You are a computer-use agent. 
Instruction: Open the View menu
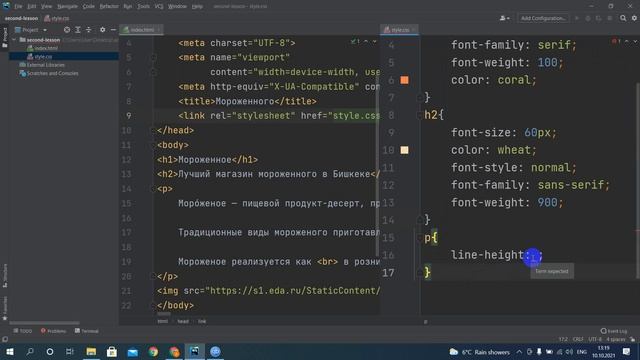[x=46, y=7]
